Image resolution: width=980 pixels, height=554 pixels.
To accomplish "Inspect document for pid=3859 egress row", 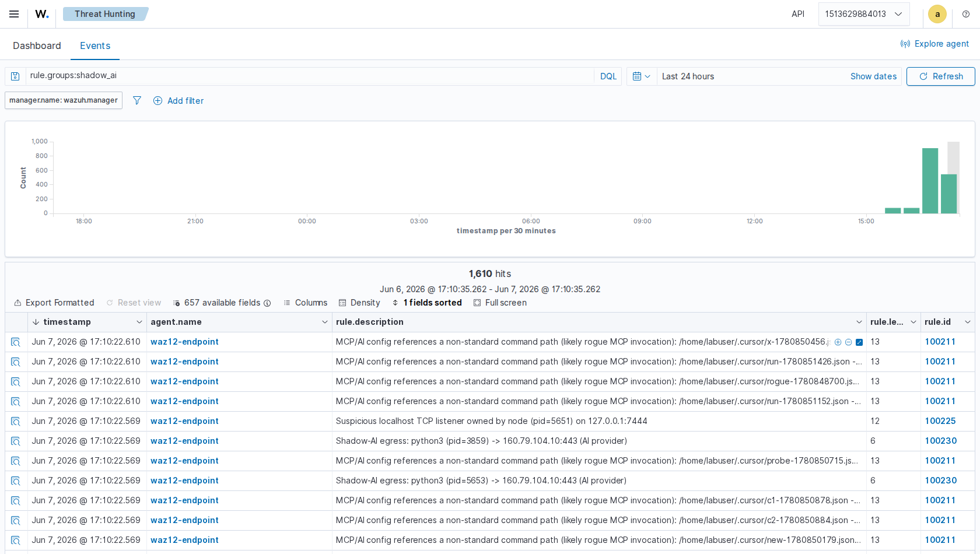I will coord(16,441).
